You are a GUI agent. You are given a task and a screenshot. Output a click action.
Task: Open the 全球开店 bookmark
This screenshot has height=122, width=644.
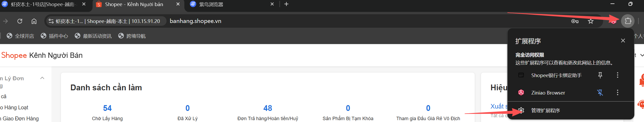pos(21,36)
